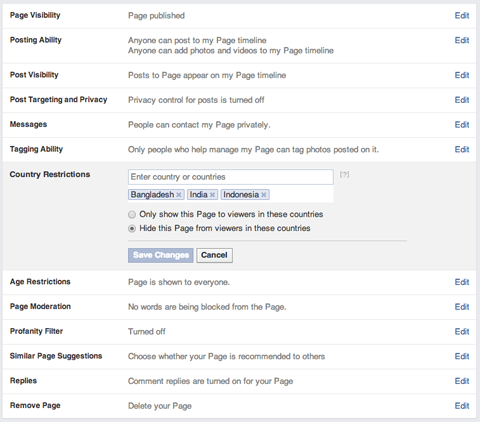Screen dimensions: 480x422
Task: Click the Remove Page label
Action: click(x=35, y=405)
